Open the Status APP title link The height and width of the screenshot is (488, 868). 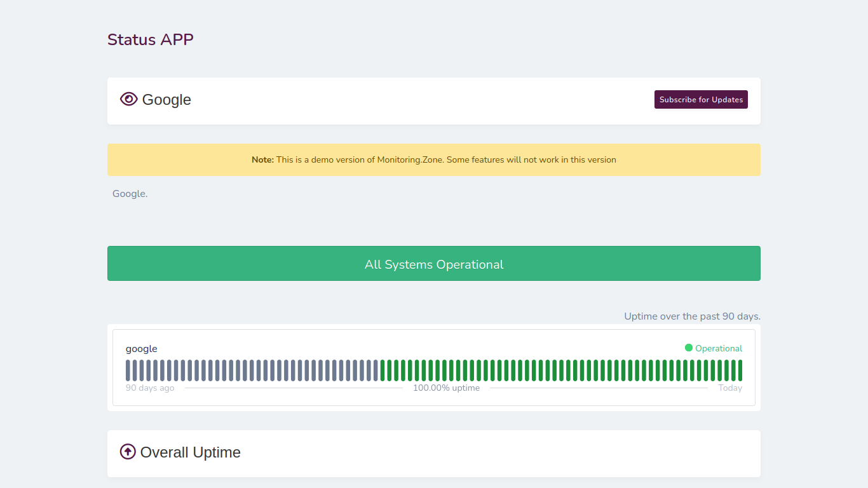click(x=151, y=39)
